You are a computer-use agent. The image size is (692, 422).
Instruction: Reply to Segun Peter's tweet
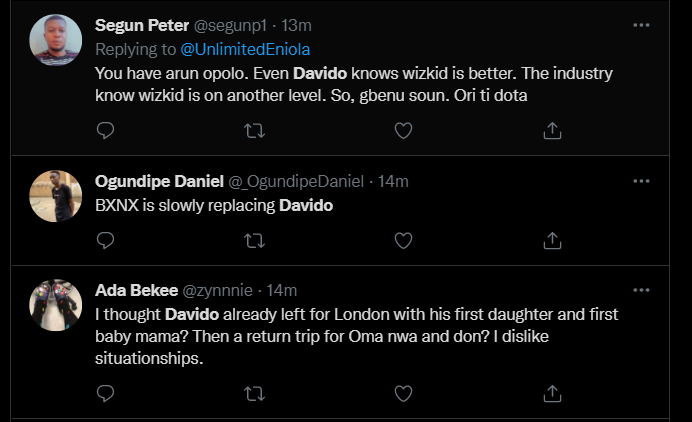(x=106, y=130)
